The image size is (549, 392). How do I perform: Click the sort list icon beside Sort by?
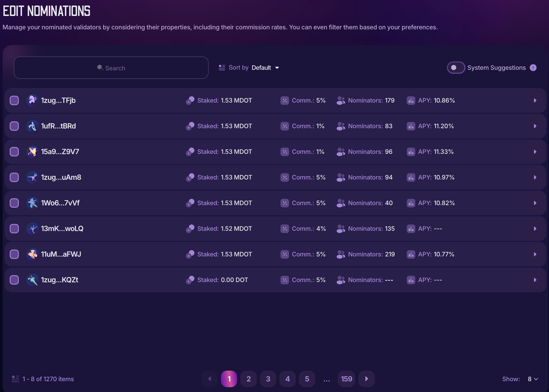222,68
